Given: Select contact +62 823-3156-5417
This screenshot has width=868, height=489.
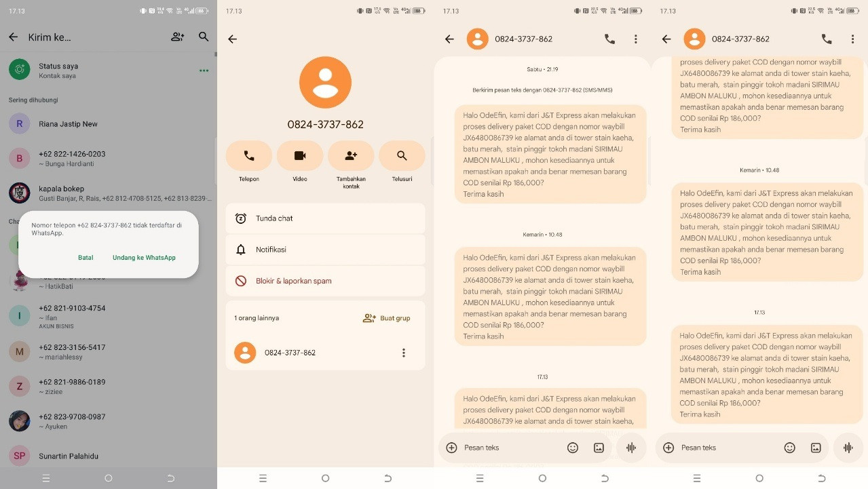Looking at the screenshot, I should pyautogui.click(x=109, y=351).
